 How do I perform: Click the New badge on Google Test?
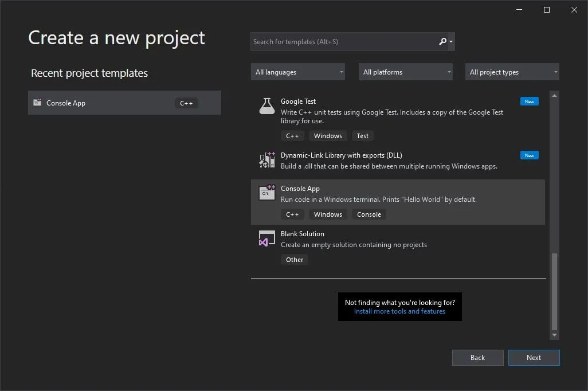point(529,101)
